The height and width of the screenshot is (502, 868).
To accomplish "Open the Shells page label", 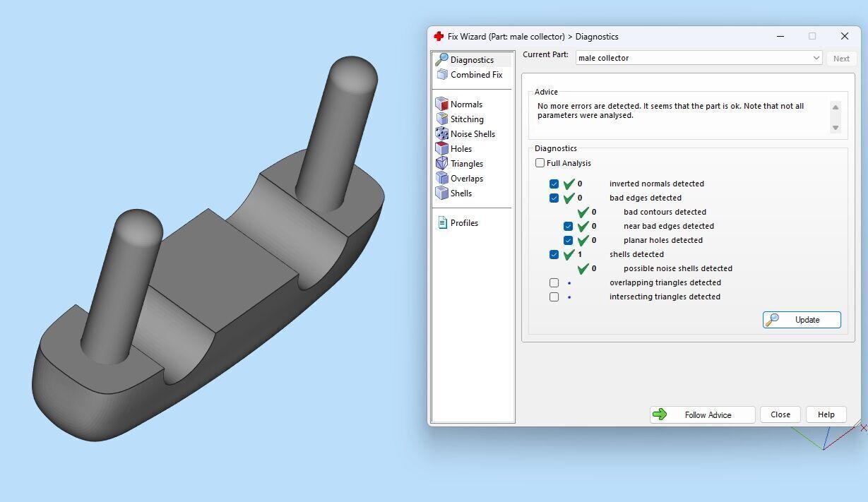I will tap(461, 193).
